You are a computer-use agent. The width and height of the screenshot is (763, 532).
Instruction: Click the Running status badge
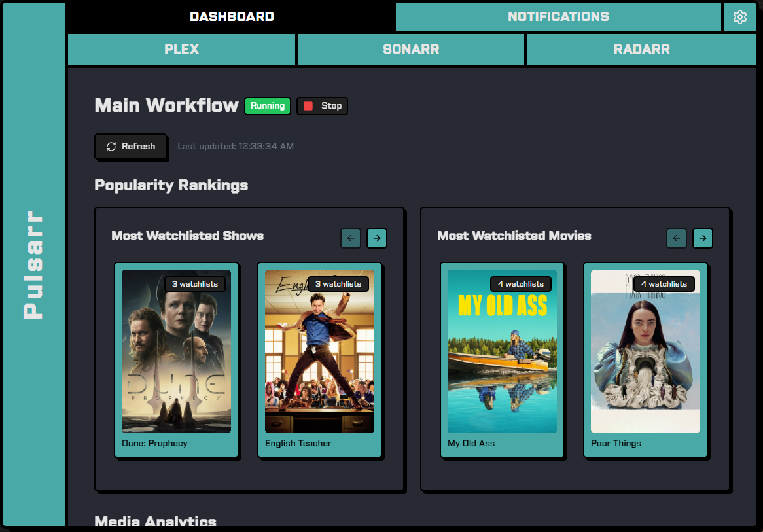click(268, 105)
